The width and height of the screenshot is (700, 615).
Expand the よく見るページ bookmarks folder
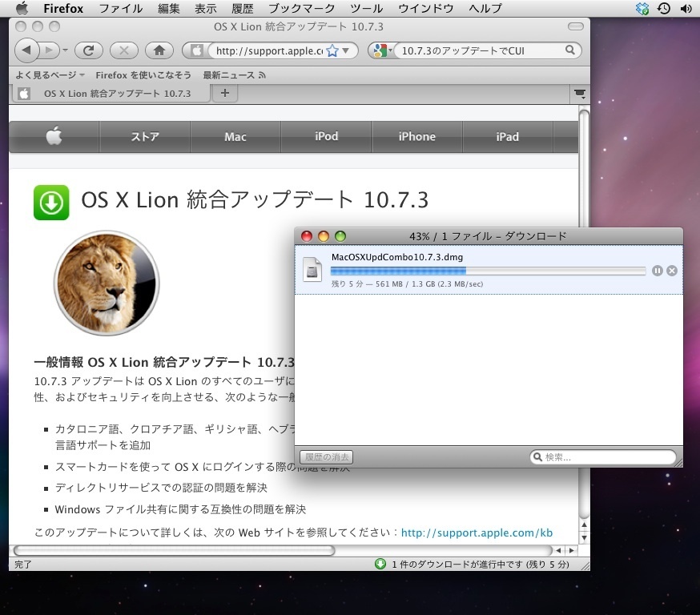[x=50, y=75]
